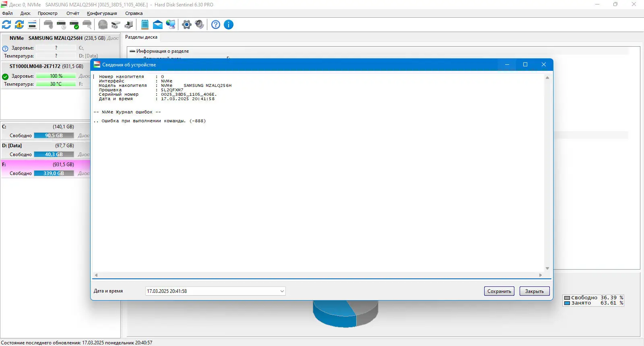The height and width of the screenshot is (346, 644).
Task: Click the refresh icon with yellow warning sign
Action: pyautogui.click(x=19, y=25)
